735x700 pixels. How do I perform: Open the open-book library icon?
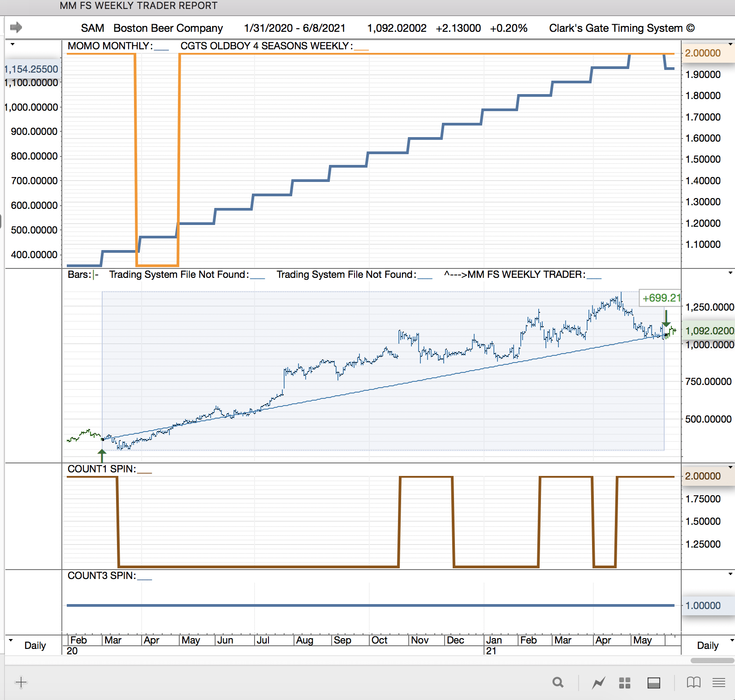pos(693,682)
